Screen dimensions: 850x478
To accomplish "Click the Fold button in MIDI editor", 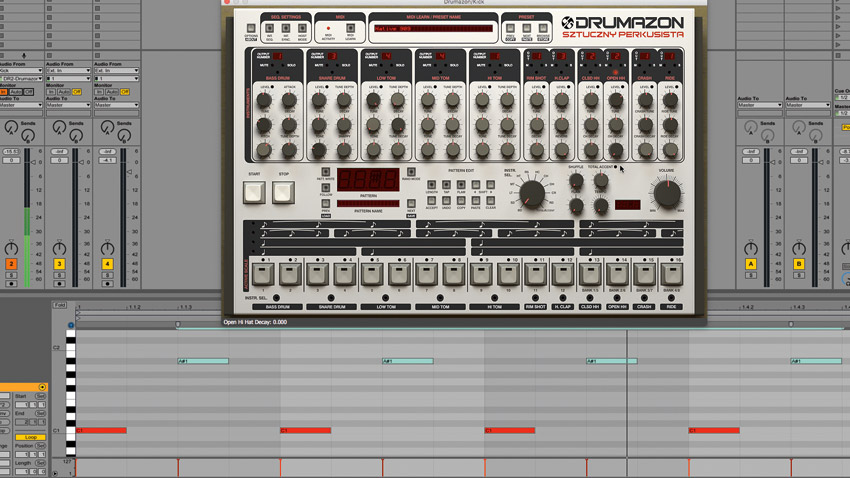I will [x=59, y=305].
